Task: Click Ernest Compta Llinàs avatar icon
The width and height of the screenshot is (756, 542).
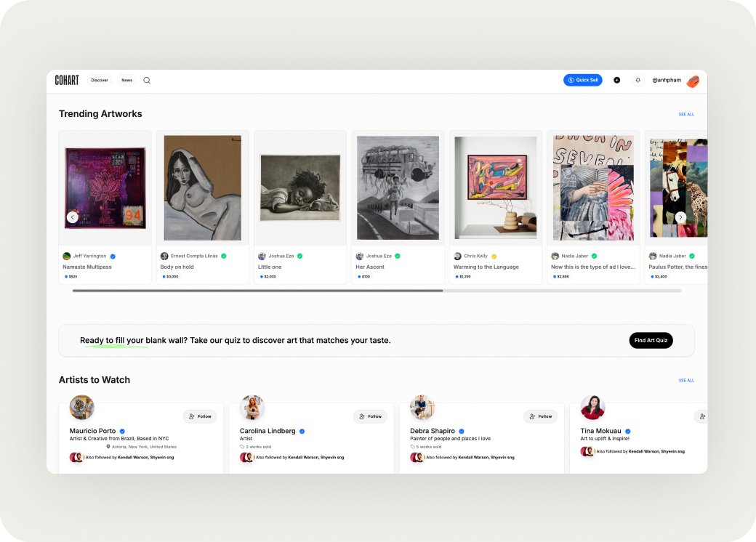Action: 164,256
